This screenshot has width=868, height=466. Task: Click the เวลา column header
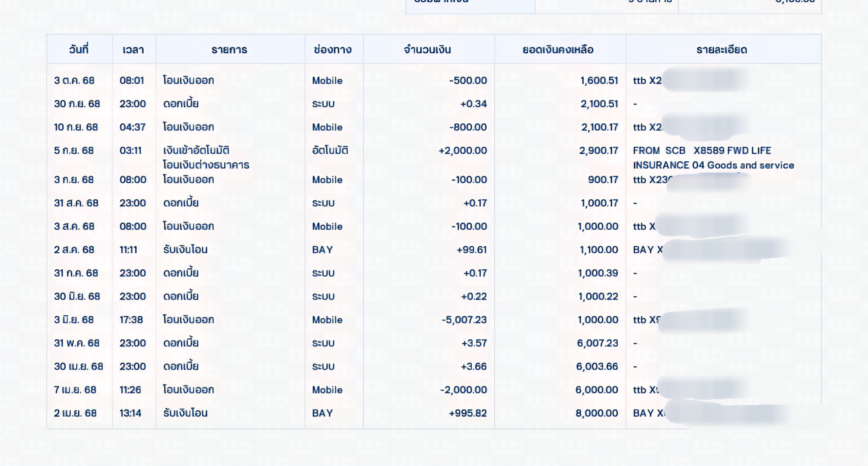pyautogui.click(x=133, y=50)
